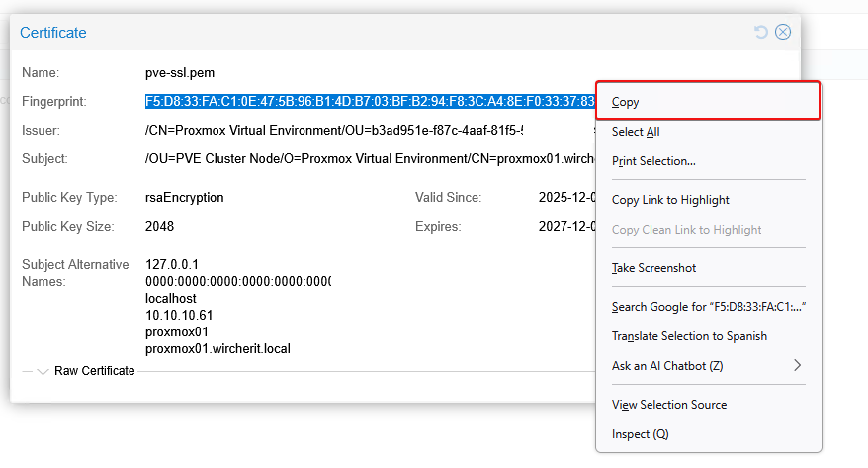Click the highlighted fingerprint text
Viewport: 868px width, 468px height.
368,102
